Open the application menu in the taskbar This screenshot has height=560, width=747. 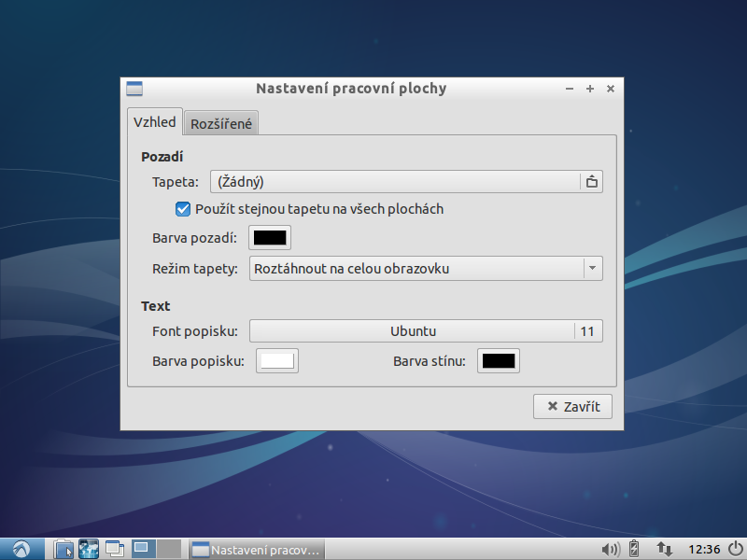tap(21, 549)
